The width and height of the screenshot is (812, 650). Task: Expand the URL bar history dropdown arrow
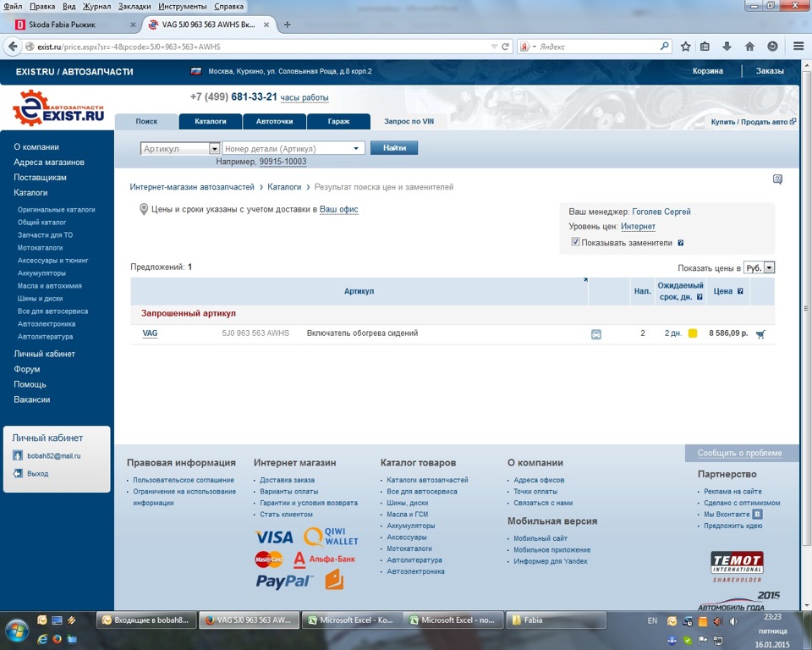pyautogui.click(x=494, y=47)
